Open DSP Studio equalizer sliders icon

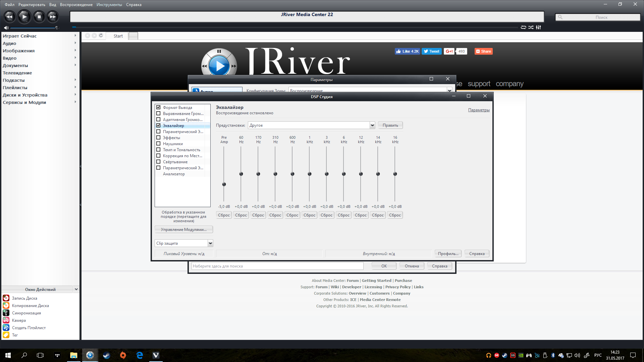538,27
